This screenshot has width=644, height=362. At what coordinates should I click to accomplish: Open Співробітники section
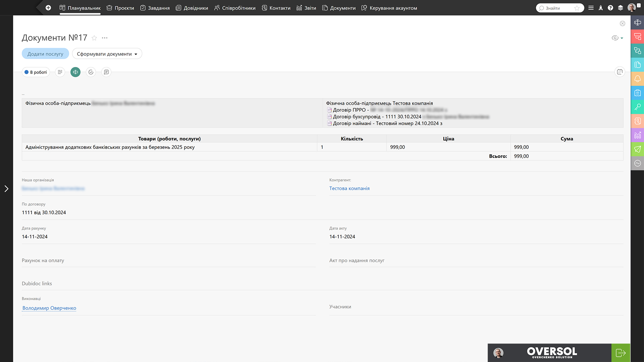[235, 8]
